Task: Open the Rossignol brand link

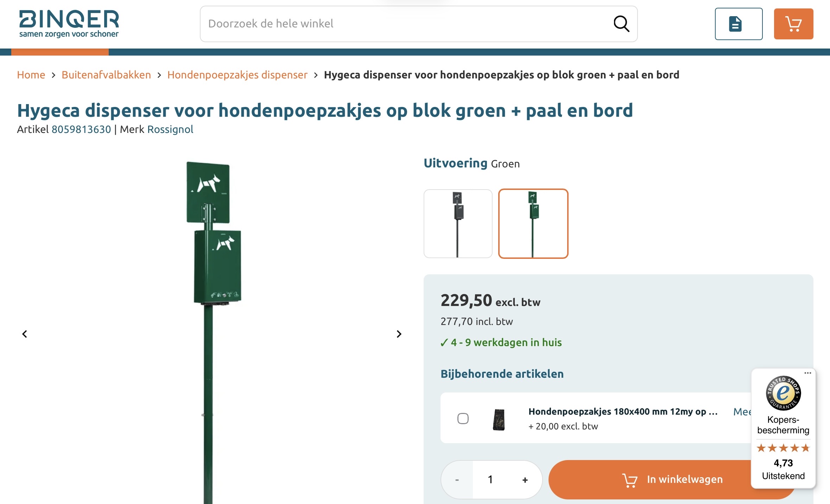Action: (170, 129)
